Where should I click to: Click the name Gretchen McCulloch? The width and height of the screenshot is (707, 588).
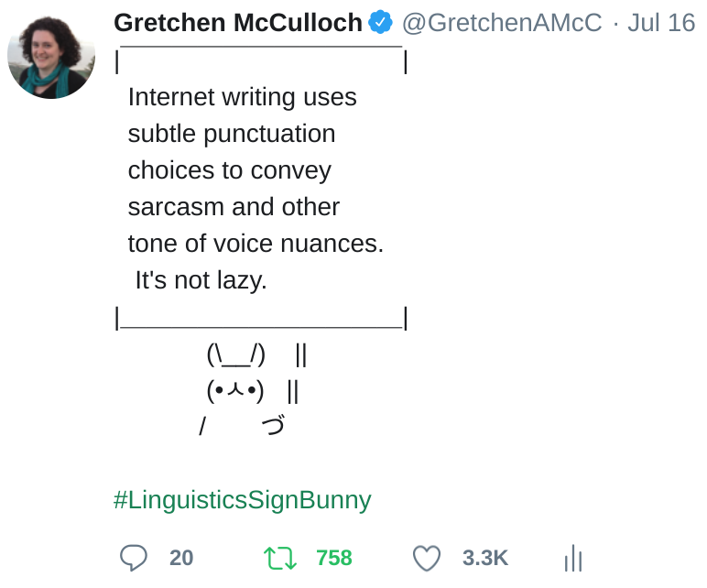[x=238, y=23]
